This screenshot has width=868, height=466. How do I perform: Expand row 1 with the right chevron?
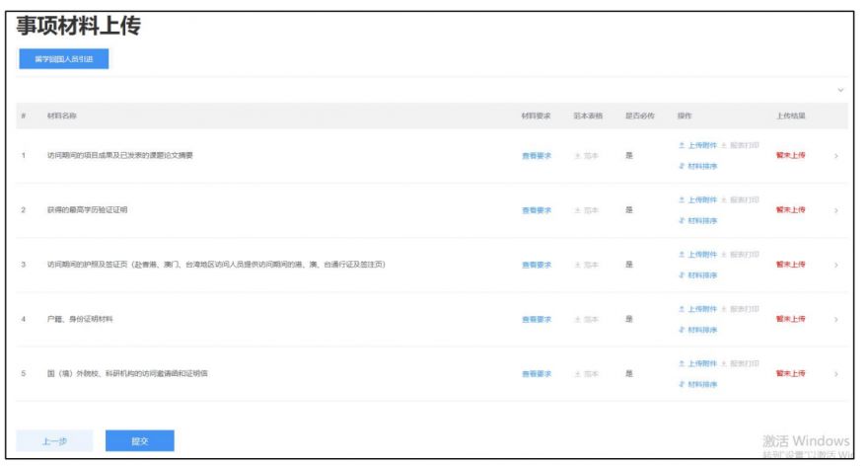pyautogui.click(x=836, y=155)
